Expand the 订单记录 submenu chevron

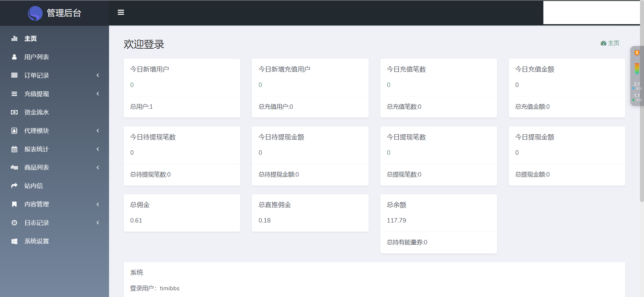coord(98,76)
